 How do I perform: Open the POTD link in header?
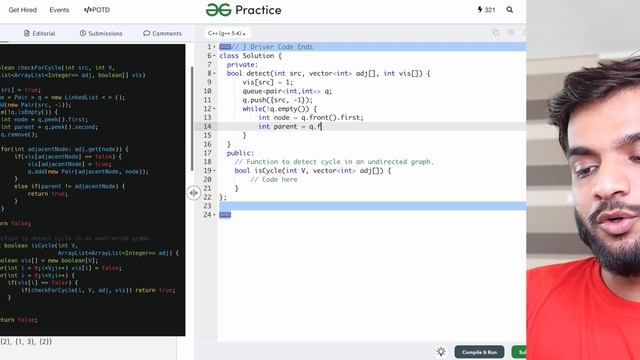click(x=97, y=10)
